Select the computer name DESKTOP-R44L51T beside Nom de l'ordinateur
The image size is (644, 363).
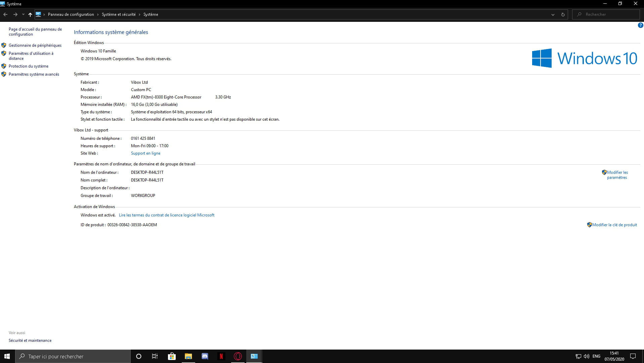[x=147, y=172]
